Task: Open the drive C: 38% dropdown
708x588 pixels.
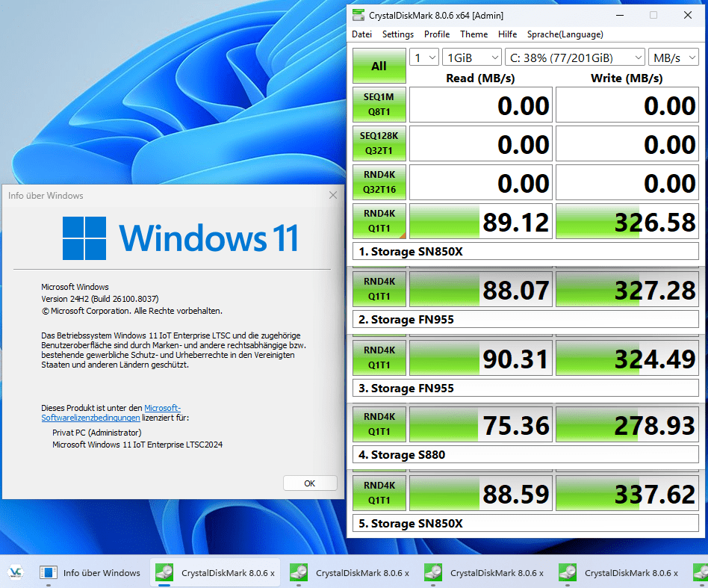Action: tap(575, 58)
